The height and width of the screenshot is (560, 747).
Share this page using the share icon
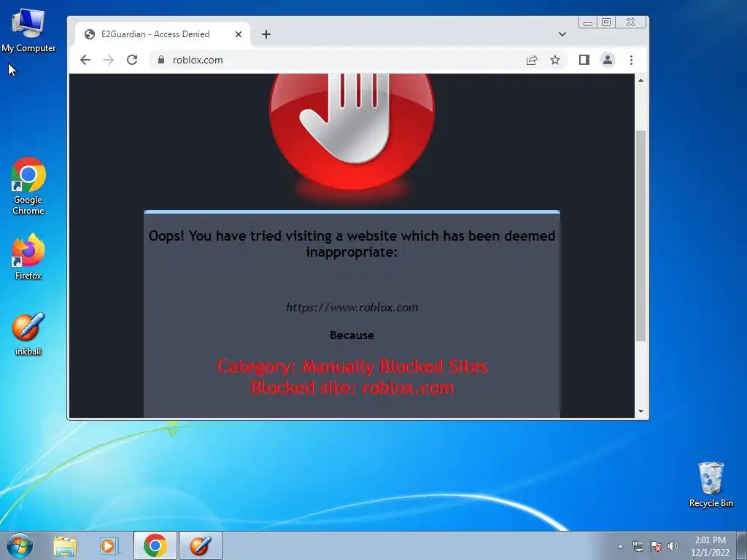click(532, 60)
